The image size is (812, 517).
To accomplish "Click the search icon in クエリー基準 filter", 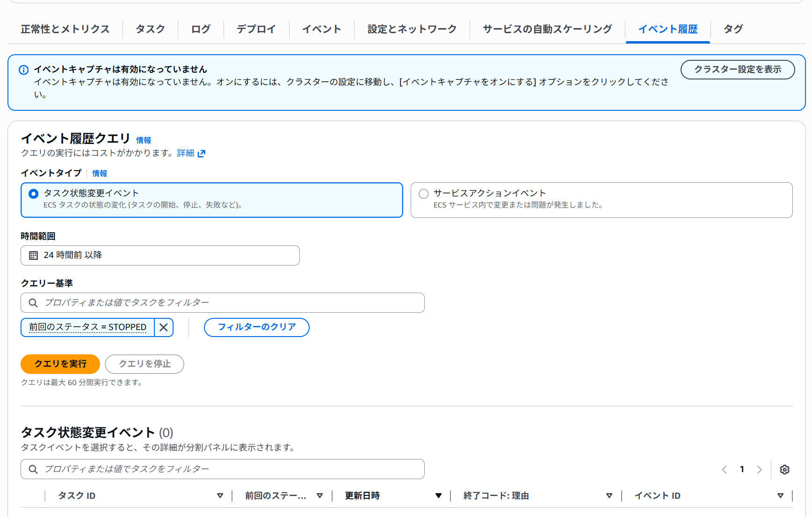I will [x=33, y=303].
